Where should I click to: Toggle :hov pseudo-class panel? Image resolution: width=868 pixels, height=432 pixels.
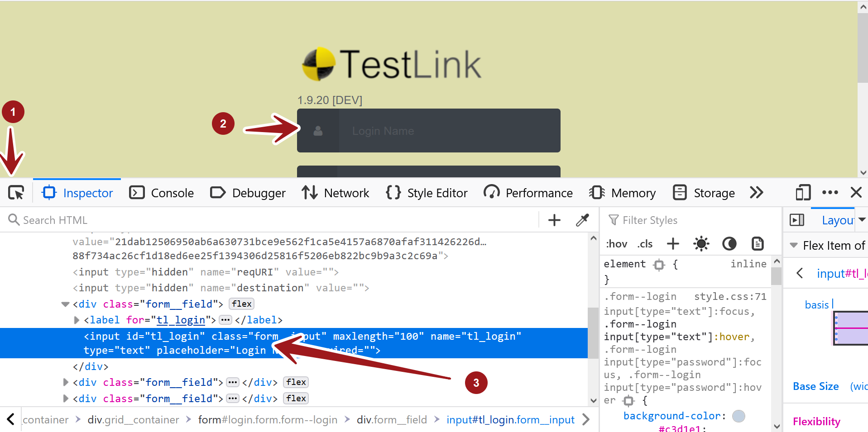pos(616,244)
